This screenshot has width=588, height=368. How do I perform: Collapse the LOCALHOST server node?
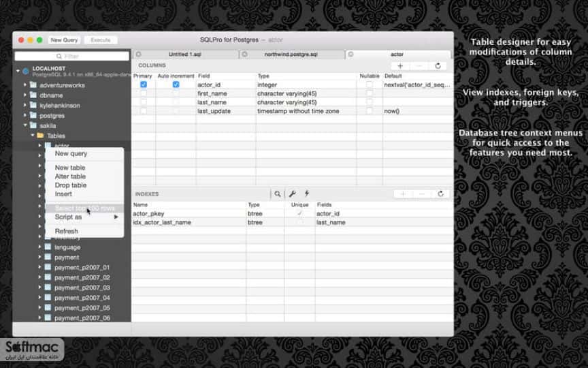18,71
